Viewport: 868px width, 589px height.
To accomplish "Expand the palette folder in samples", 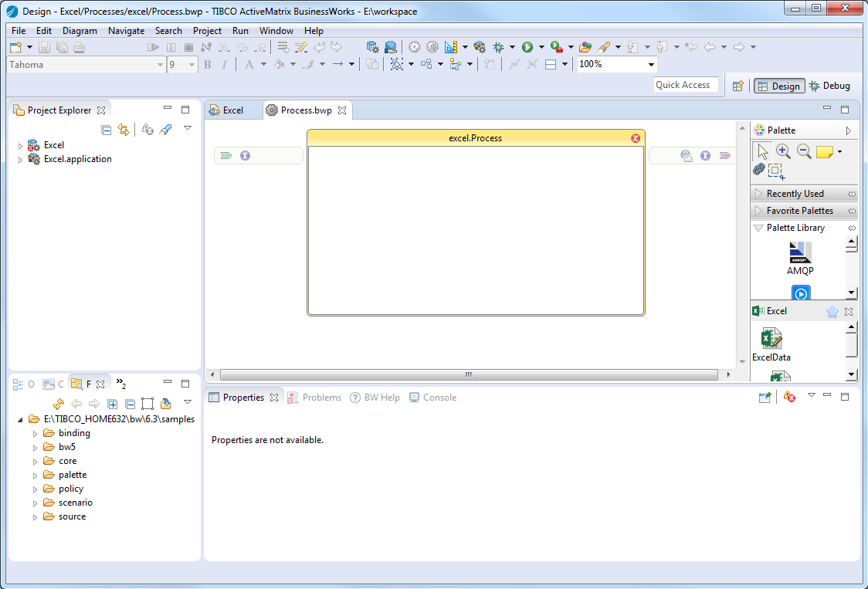I will point(35,476).
